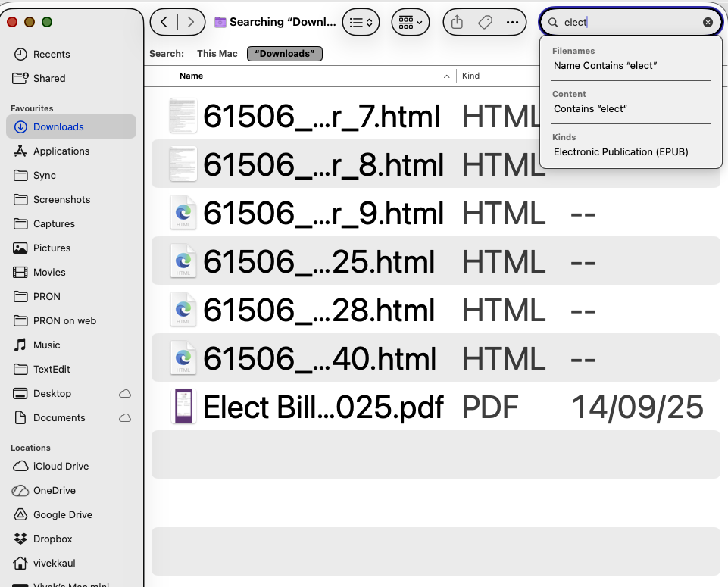Go forward with the right chevron
The height and width of the screenshot is (587, 728).
click(x=190, y=22)
